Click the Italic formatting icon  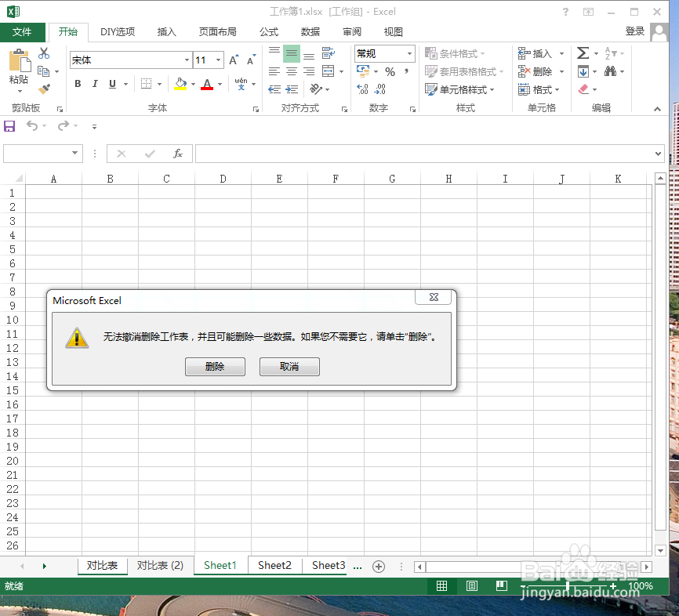pos(94,83)
